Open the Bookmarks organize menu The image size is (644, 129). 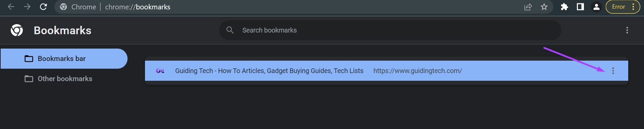(x=627, y=30)
